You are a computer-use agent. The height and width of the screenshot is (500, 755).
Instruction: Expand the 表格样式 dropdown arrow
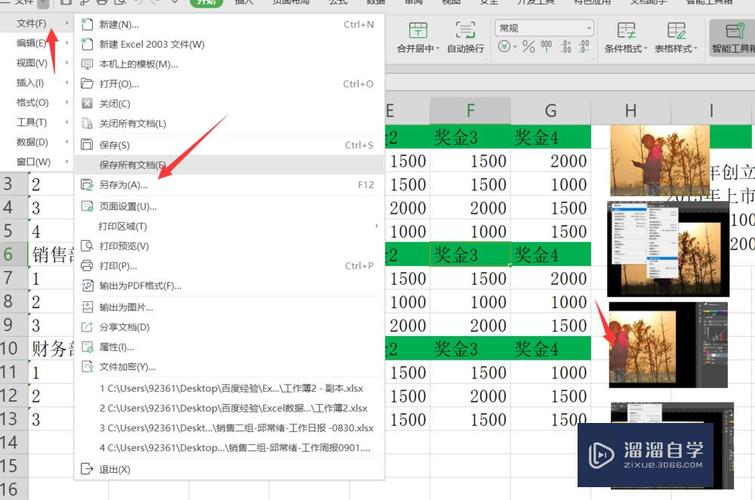click(695, 49)
